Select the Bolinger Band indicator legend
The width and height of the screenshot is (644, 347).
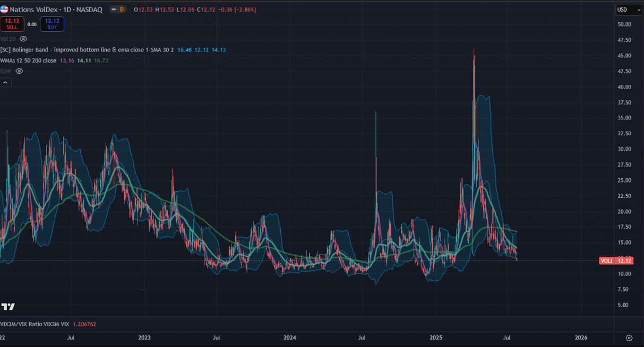pos(87,49)
